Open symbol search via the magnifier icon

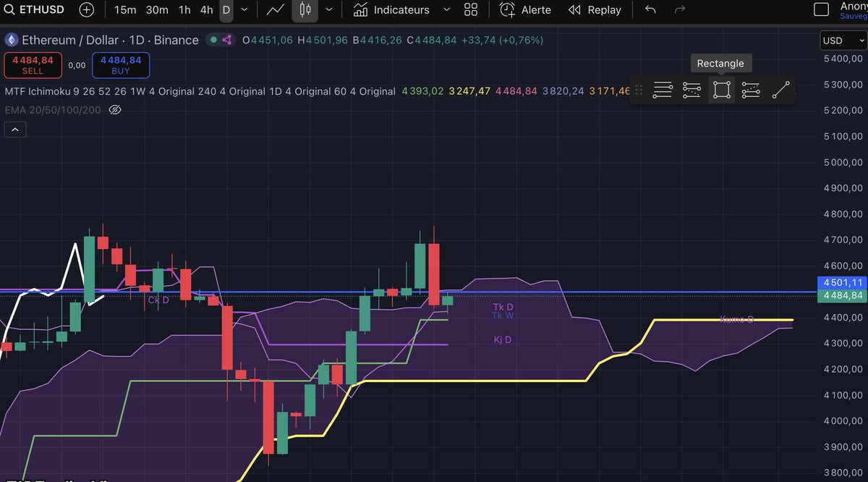(x=8, y=9)
